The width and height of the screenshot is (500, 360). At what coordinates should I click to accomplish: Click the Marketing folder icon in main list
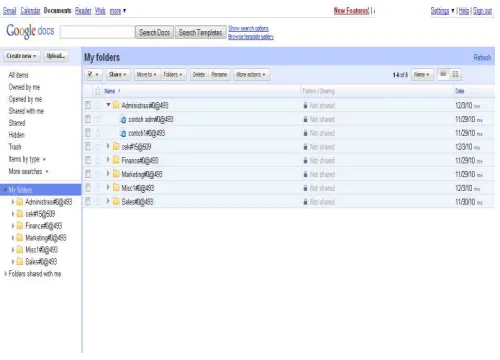point(116,174)
